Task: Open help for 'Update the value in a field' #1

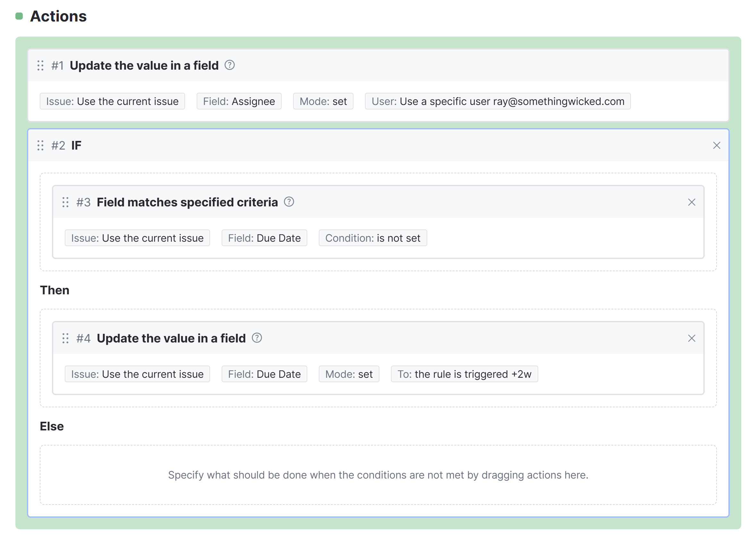Action: [230, 66]
